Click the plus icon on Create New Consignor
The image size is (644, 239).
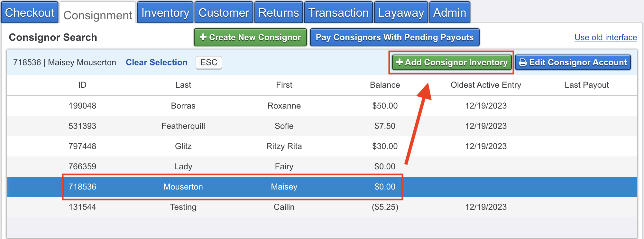tap(203, 37)
